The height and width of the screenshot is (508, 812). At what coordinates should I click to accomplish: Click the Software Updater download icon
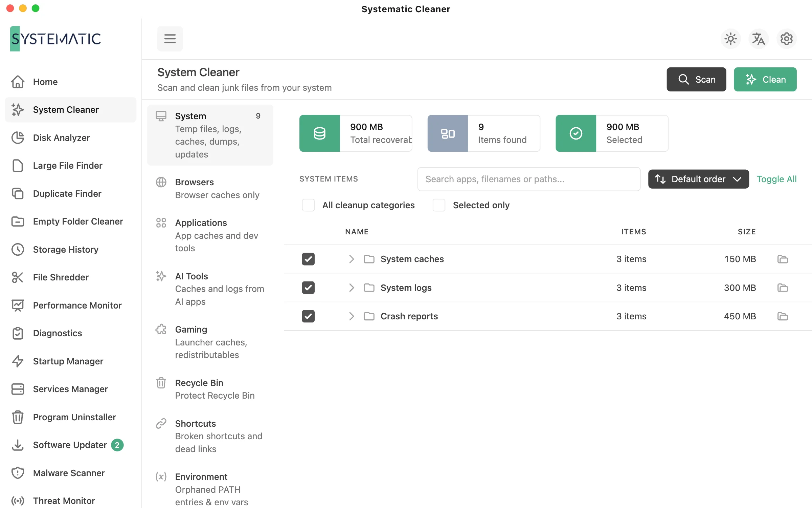click(x=18, y=445)
